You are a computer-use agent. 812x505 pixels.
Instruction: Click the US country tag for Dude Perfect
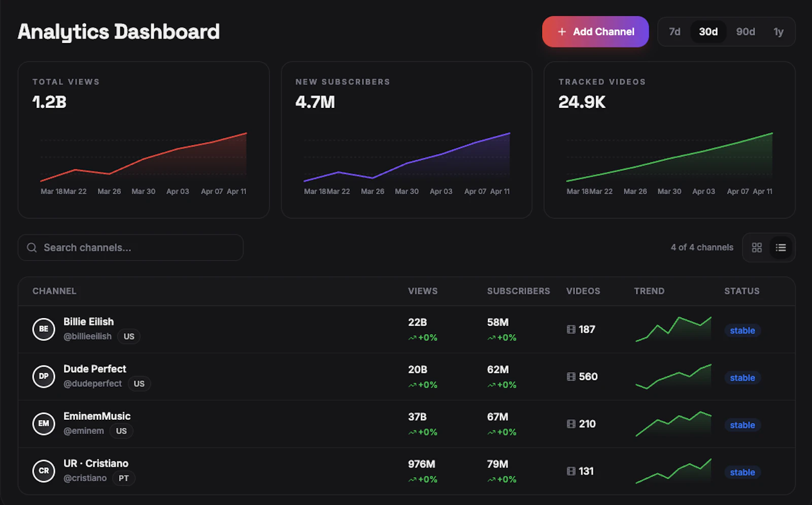pyautogui.click(x=139, y=383)
